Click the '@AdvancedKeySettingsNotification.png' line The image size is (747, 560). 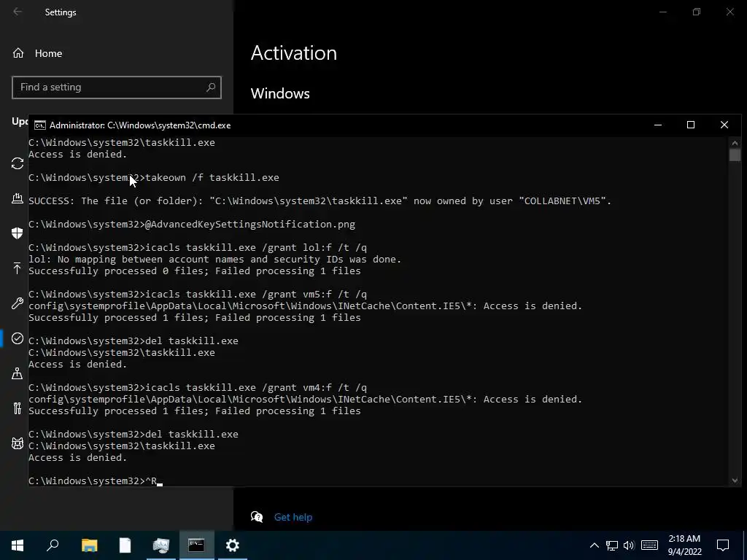tap(192, 225)
